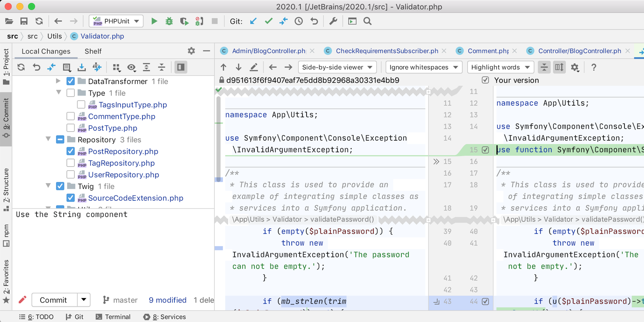Open the Git tool window in status bar

point(75,317)
